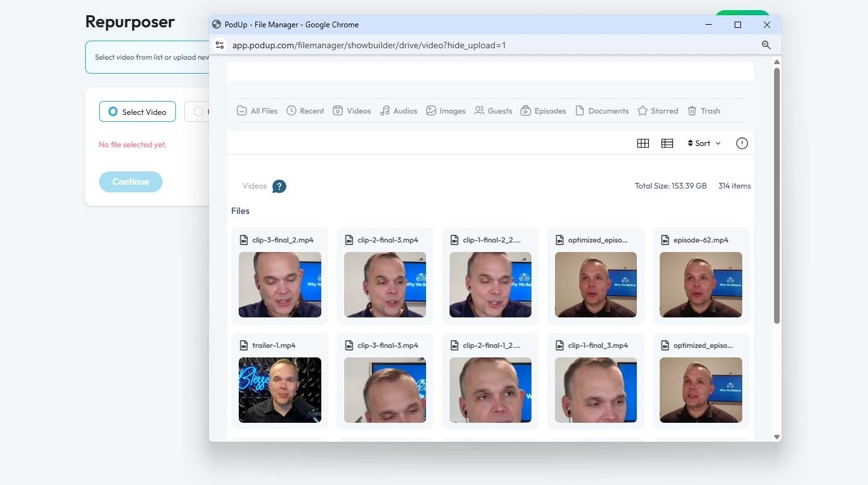868x485 pixels.
Task: Select clip-2-final-3.mp4 thumbnail
Action: coord(385,284)
